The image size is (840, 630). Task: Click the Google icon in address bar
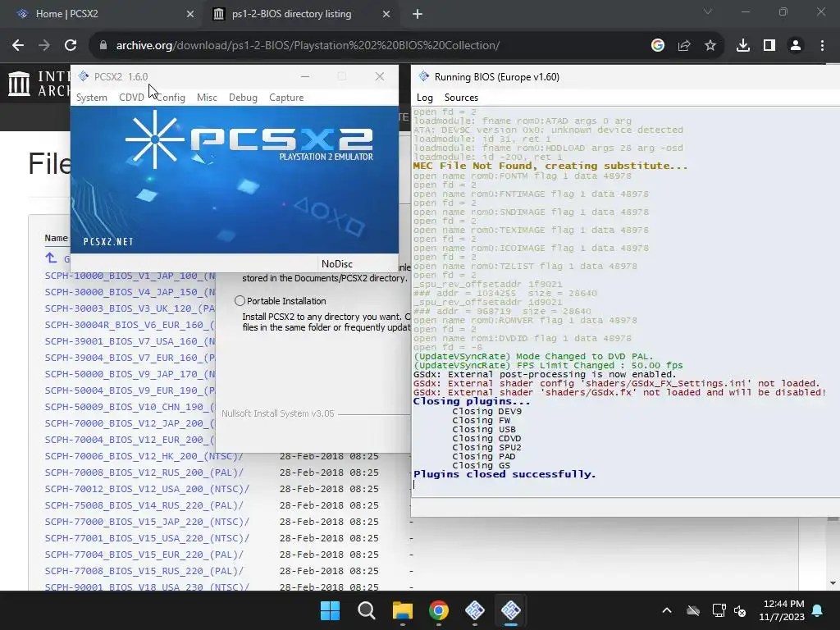658,46
